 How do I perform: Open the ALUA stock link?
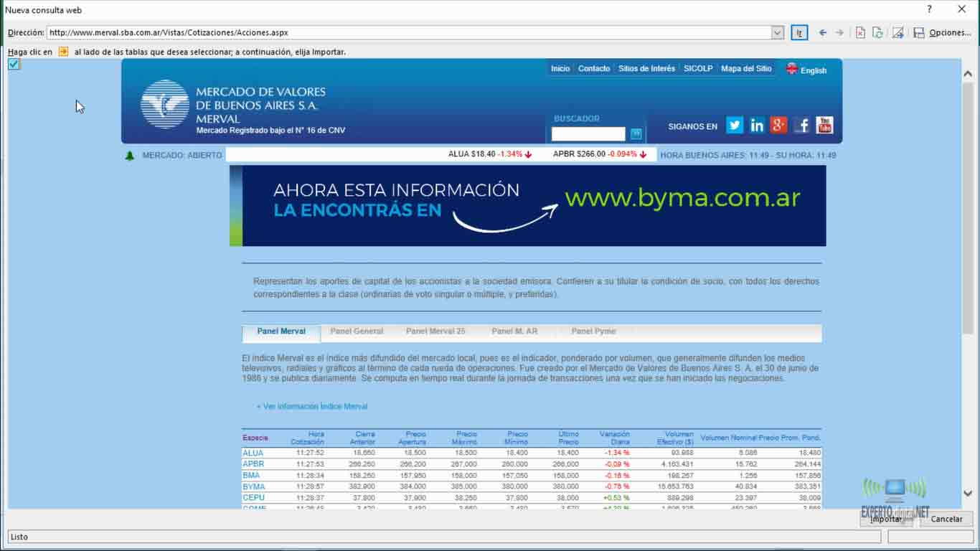[253, 453]
